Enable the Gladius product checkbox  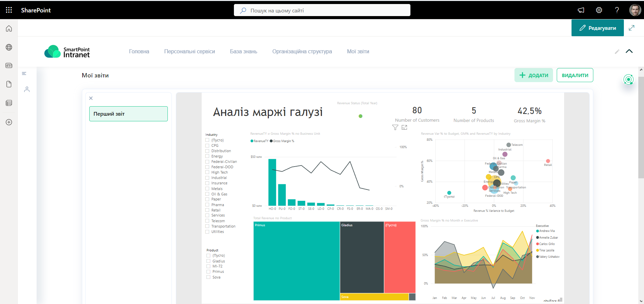coord(208,261)
